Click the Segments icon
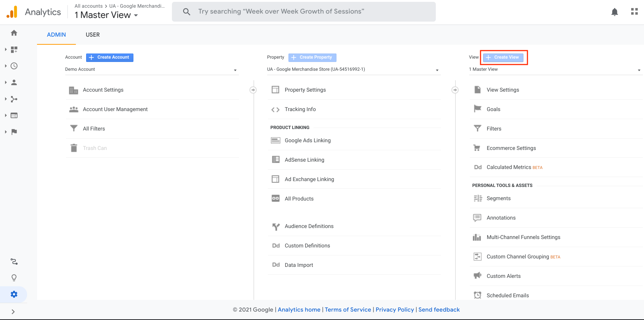Screen dimensions: 644x320 click(478, 198)
